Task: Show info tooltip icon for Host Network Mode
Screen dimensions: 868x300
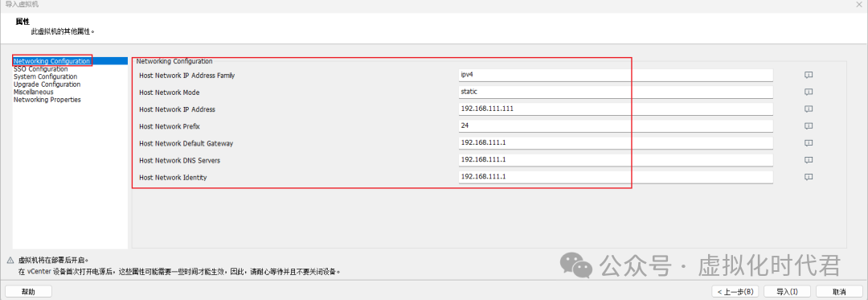Action: pyautogui.click(x=809, y=92)
